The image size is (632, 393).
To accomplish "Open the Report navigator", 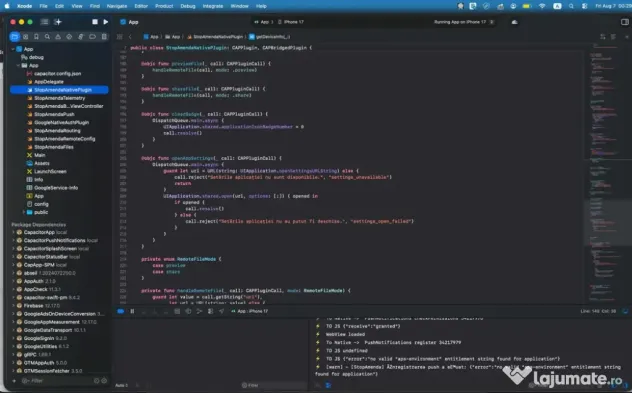I will 104,37.
